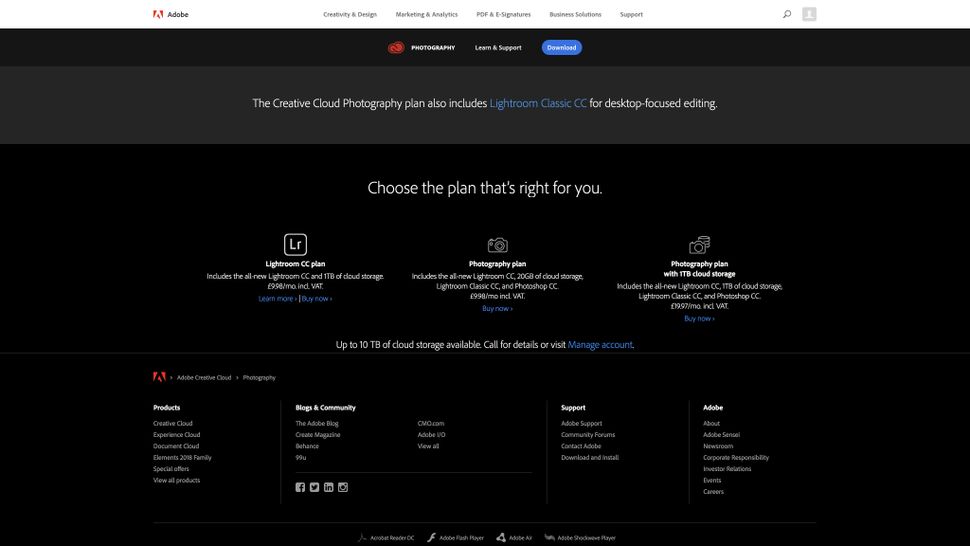This screenshot has height=546, width=970.
Task: Open the search magnifier icon
Action: (787, 14)
